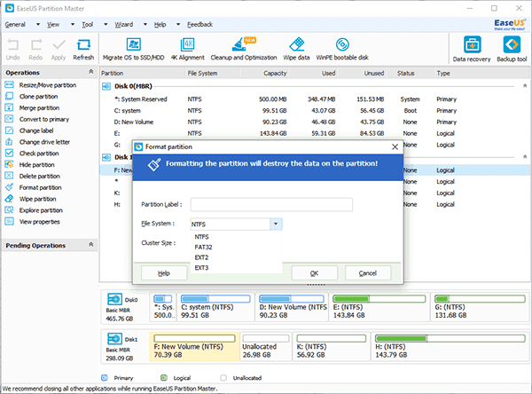Collapse the Disk 0(MBR) group
This screenshot has width=532, height=394.
(525, 86)
